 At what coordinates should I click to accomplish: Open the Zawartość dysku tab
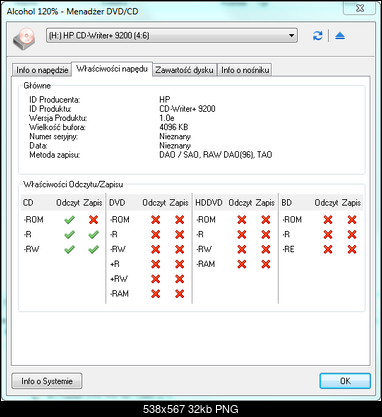(x=184, y=70)
